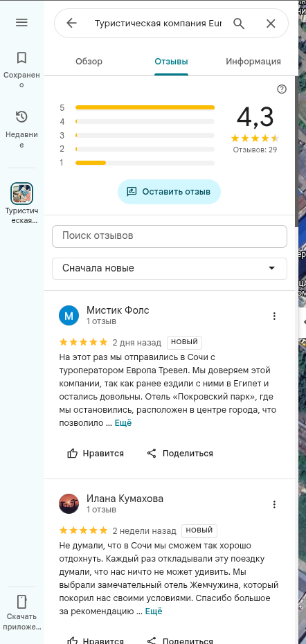Open Мистик Фолс profile avatar
306x644 pixels.
(69, 316)
